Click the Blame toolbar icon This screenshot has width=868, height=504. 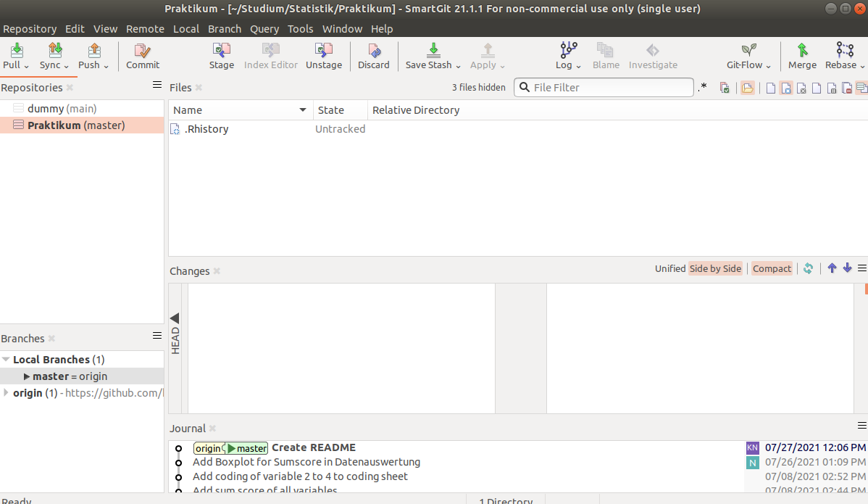[x=605, y=51]
